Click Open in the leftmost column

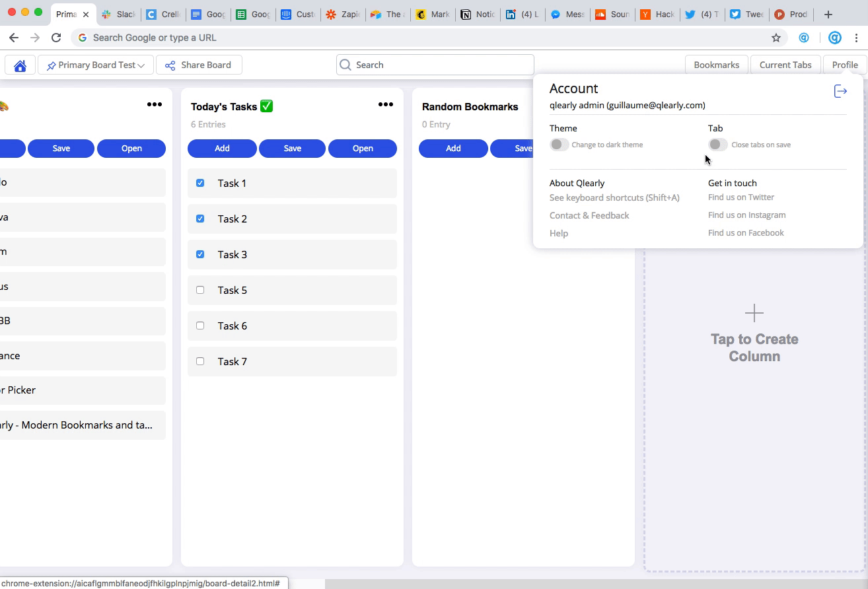click(131, 149)
